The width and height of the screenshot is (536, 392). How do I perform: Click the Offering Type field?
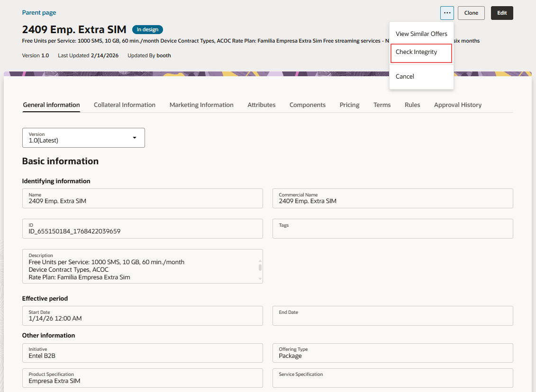coord(393,353)
